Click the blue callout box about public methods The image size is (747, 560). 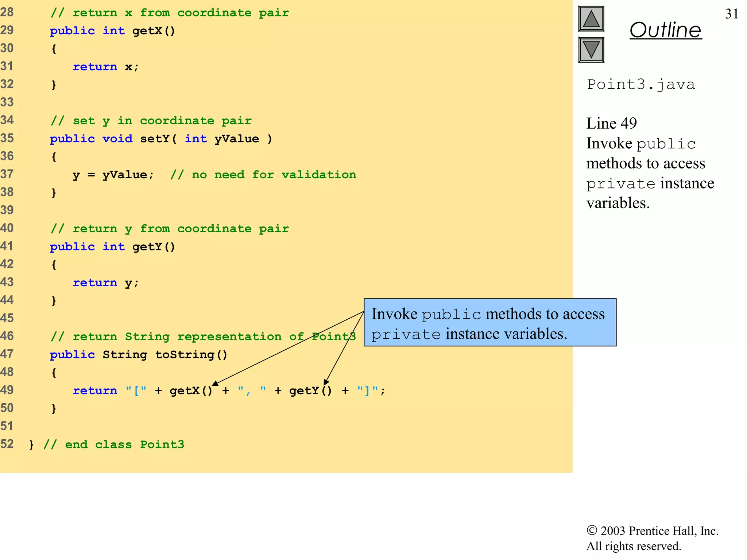click(x=490, y=323)
